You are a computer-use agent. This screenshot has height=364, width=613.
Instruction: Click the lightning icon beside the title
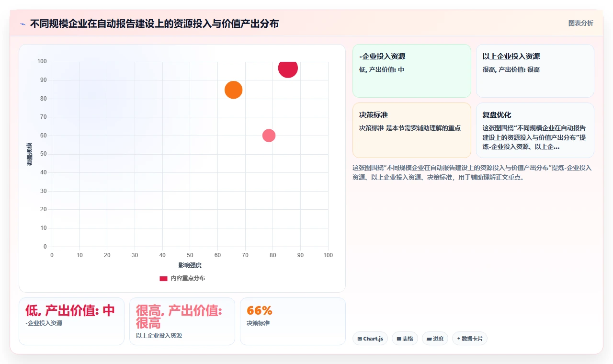pyautogui.click(x=23, y=24)
